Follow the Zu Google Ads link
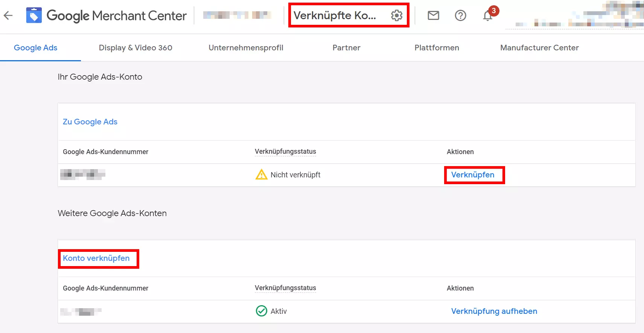The image size is (644, 333). coord(90,122)
